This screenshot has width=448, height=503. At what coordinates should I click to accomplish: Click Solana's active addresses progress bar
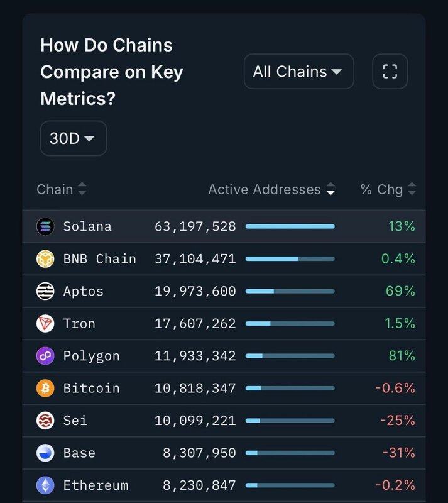290,226
